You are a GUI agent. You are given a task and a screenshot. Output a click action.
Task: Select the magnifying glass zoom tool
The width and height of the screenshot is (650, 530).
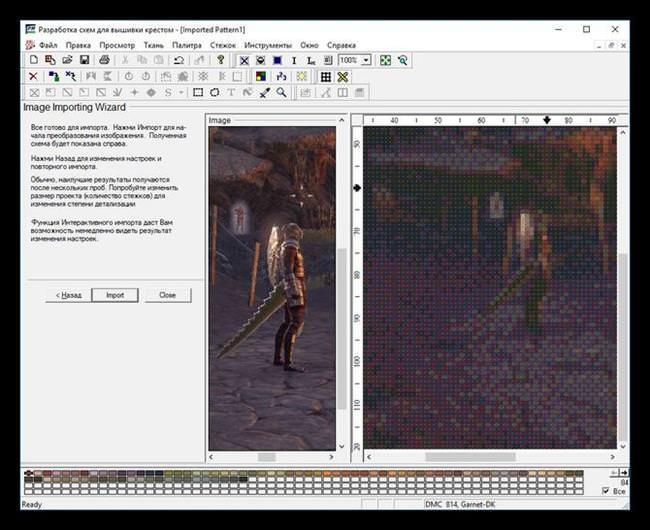click(281, 92)
